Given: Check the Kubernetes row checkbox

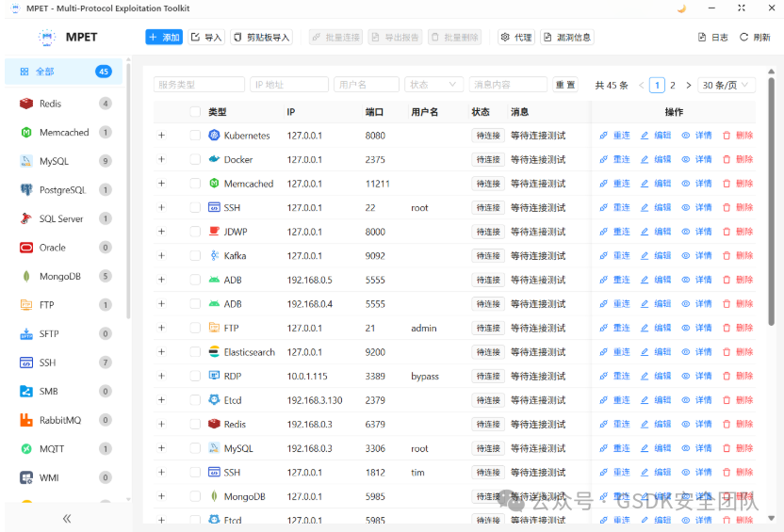Looking at the screenshot, I should [x=195, y=136].
